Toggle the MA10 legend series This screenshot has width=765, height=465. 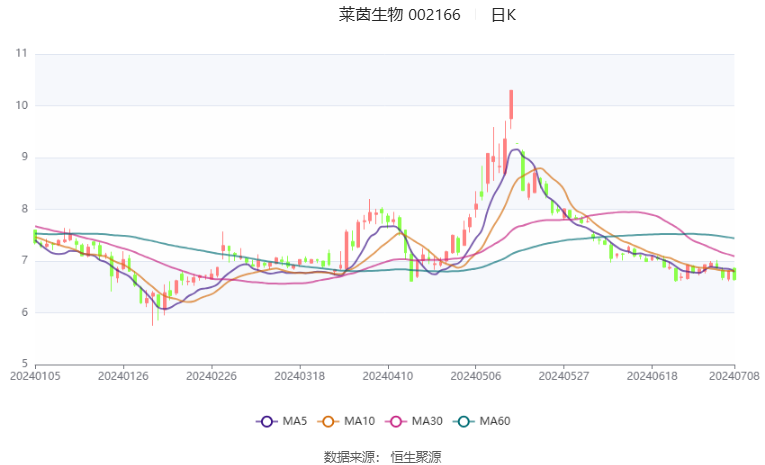tap(346, 421)
